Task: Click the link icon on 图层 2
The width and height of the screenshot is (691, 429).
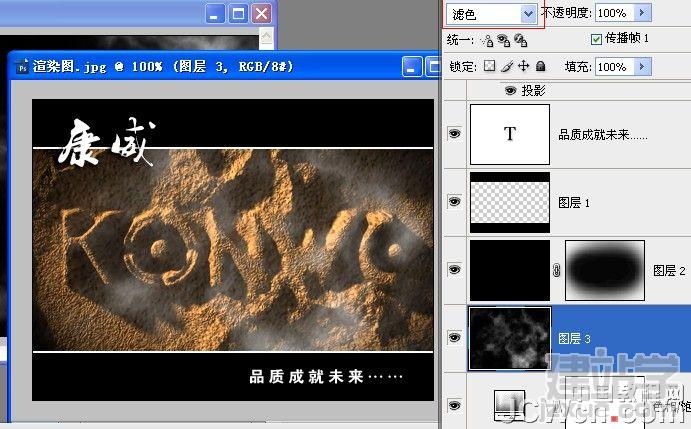Action: point(557,270)
